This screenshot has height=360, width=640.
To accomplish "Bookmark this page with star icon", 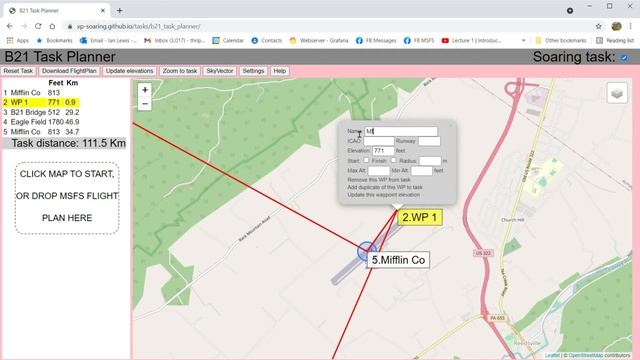I will (598, 26).
